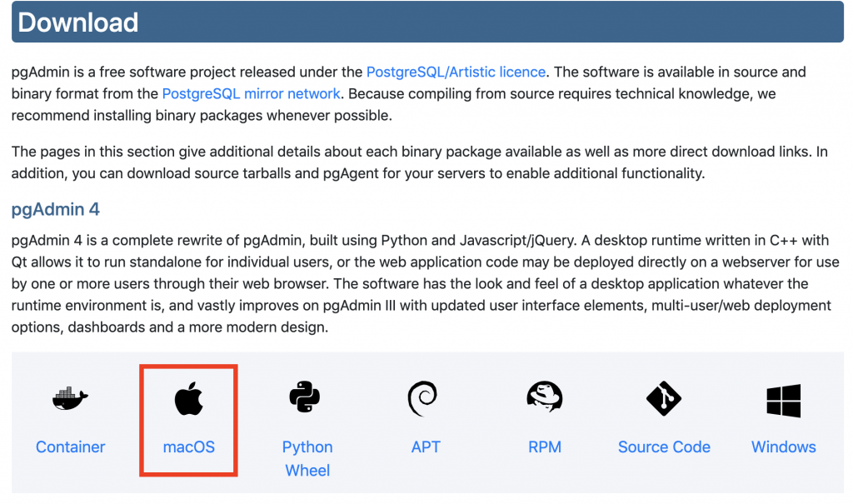Visit the PostgreSQL mirror network link

251,94
